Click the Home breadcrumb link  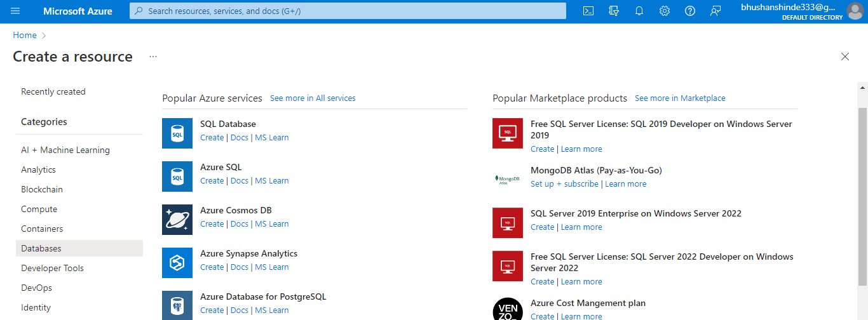point(25,36)
